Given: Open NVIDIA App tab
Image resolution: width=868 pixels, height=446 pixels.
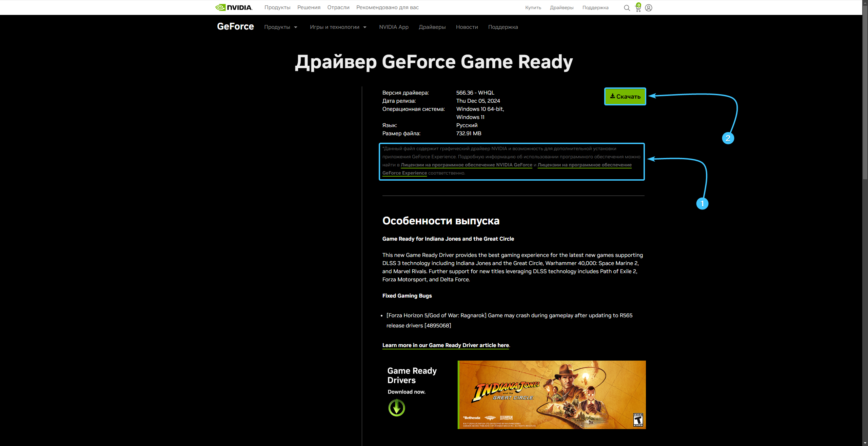Looking at the screenshot, I should point(394,27).
